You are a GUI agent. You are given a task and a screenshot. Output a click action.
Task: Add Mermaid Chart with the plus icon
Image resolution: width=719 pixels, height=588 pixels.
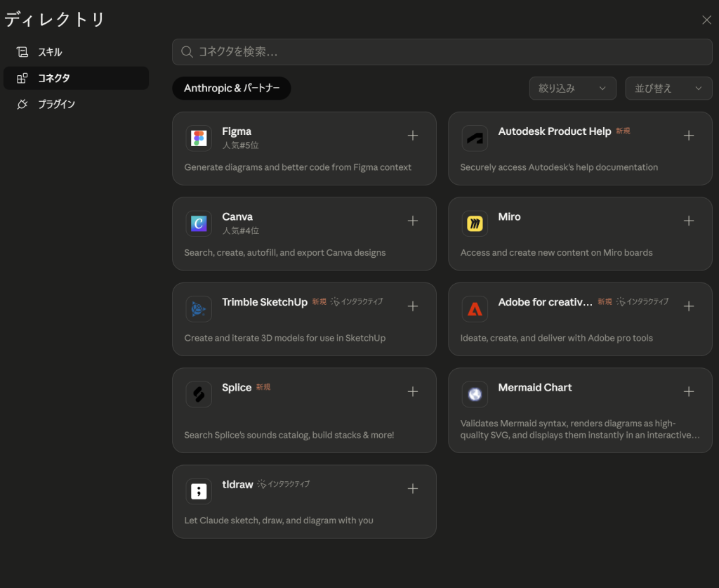[689, 391]
